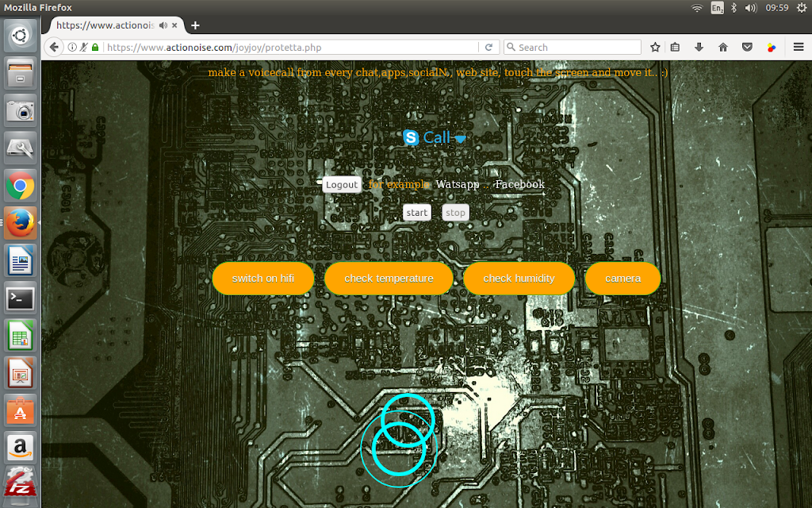
Task: Click the check temperature button
Action: click(x=389, y=279)
